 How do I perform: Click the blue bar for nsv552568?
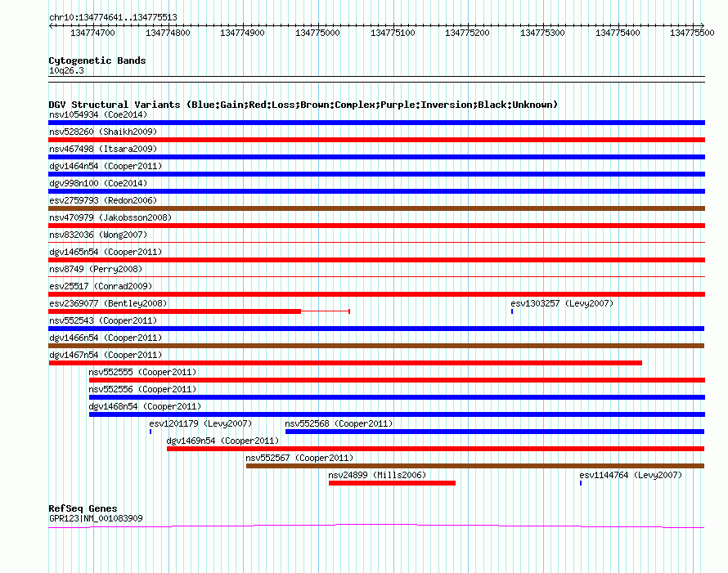495,432
